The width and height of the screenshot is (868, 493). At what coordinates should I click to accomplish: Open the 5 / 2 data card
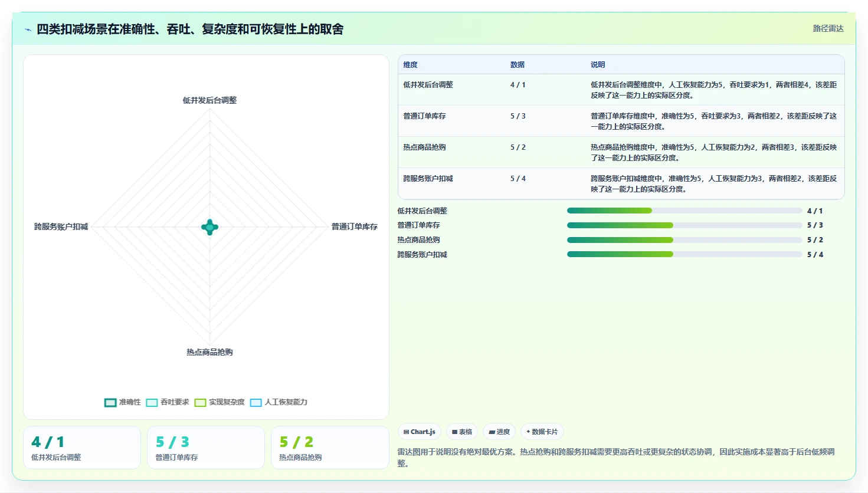click(330, 448)
